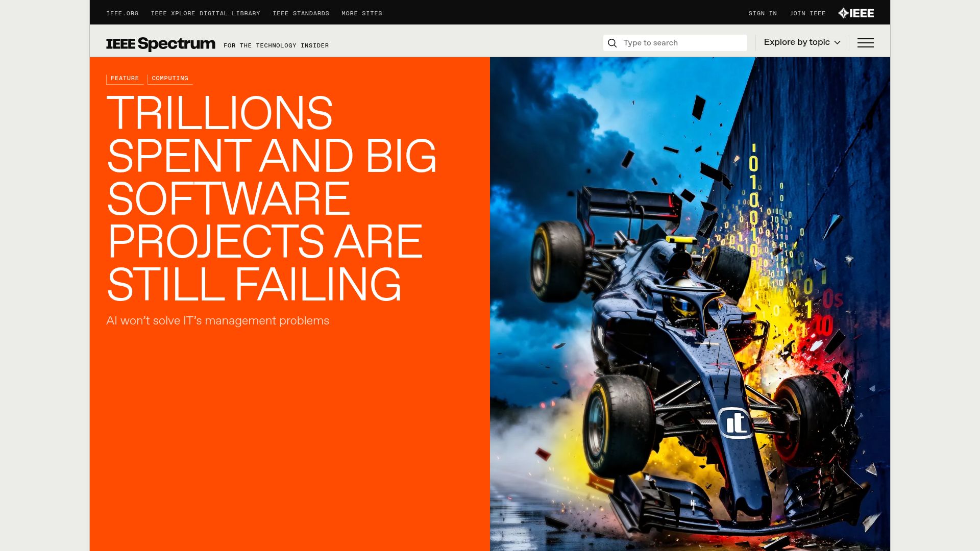This screenshot has width=980, height=551.
Task: Focus the Type to search field
Action: pyautogui.click(x=675, y=43)
